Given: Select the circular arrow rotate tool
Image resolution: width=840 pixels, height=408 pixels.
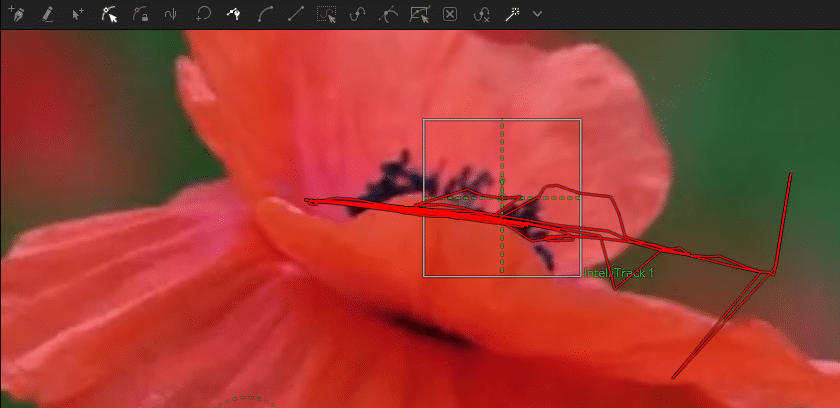Looking at the screenshot, I should [202, 14].
